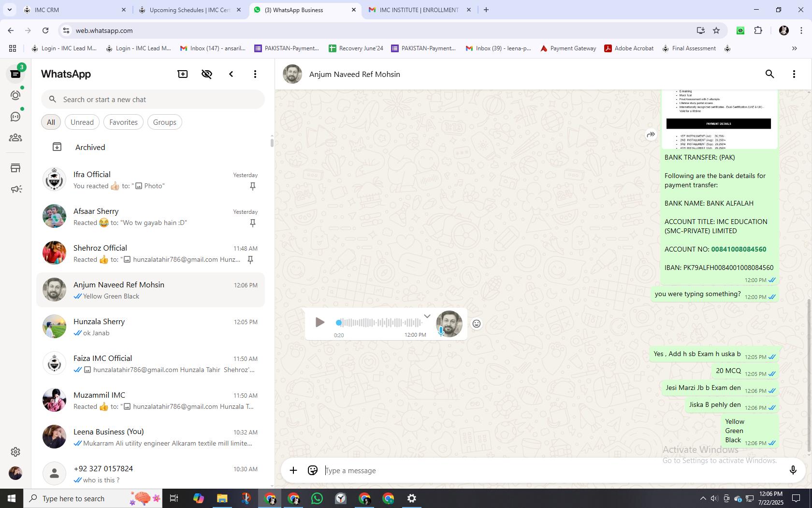Screen dimensions: 812x508
Task: Select the Favorites chat filter
Action: 124,122
